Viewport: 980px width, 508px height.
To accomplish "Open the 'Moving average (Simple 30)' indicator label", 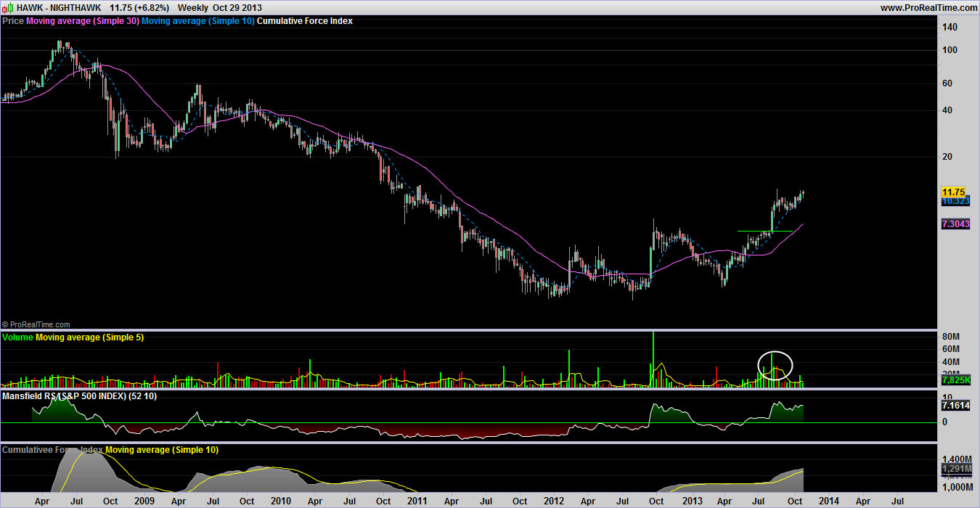I will pyautogui.click(x=82, y=21).
